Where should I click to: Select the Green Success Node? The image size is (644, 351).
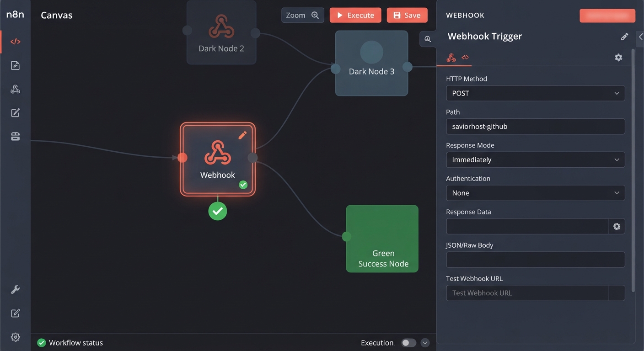pos(382,239)
